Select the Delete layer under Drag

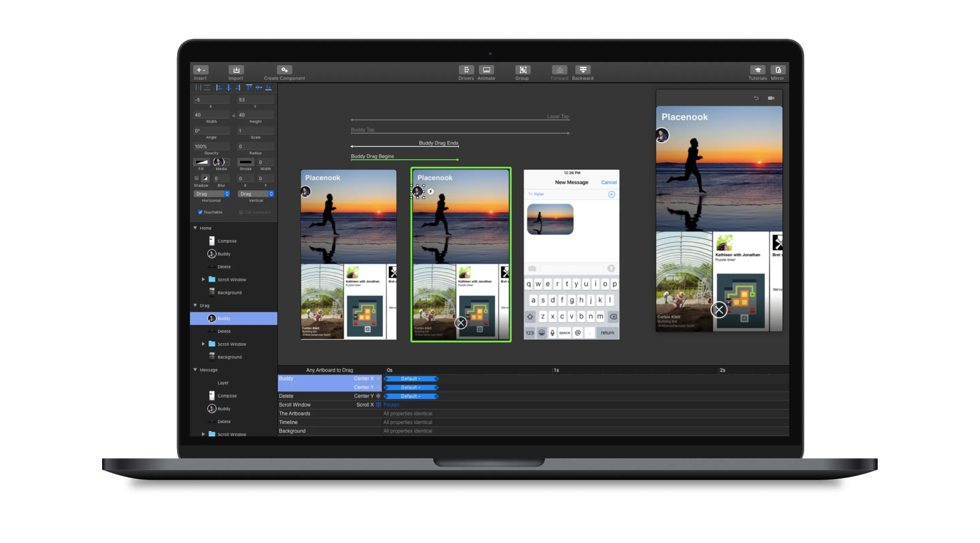pos(233,332)
